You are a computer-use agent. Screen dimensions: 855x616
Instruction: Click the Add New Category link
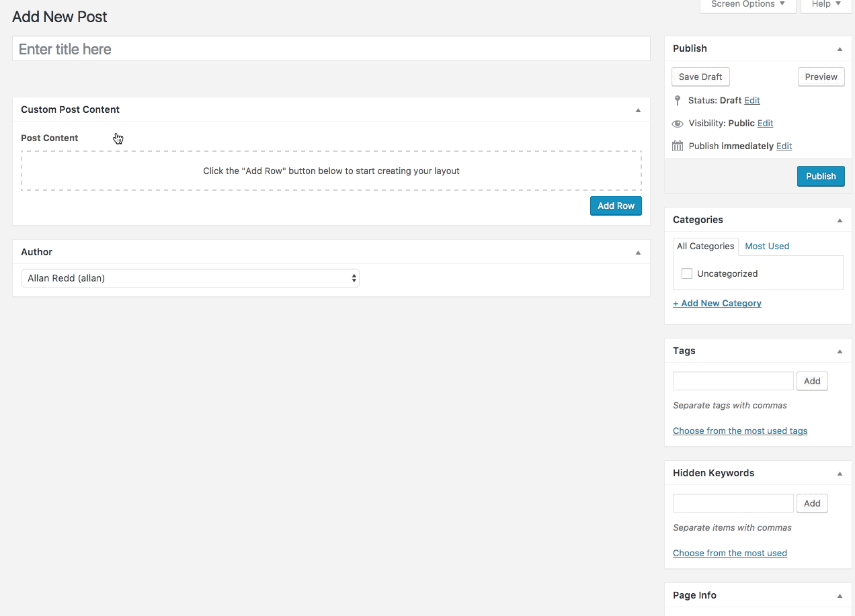(x=717, y=303)
